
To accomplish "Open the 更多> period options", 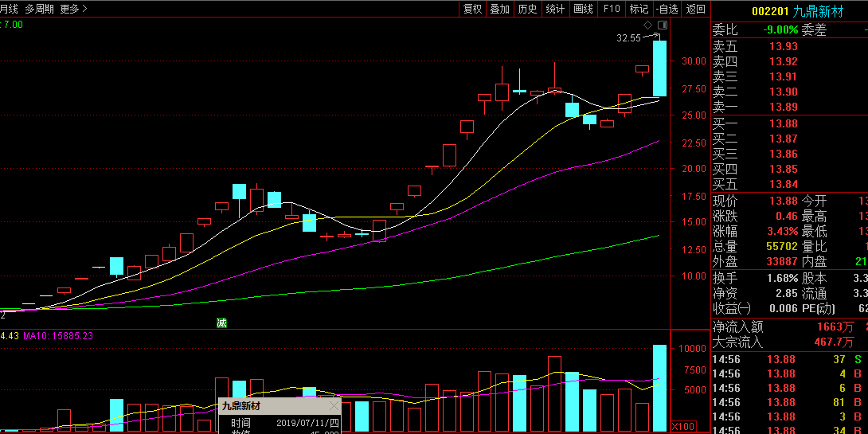I will click(73, 9).
